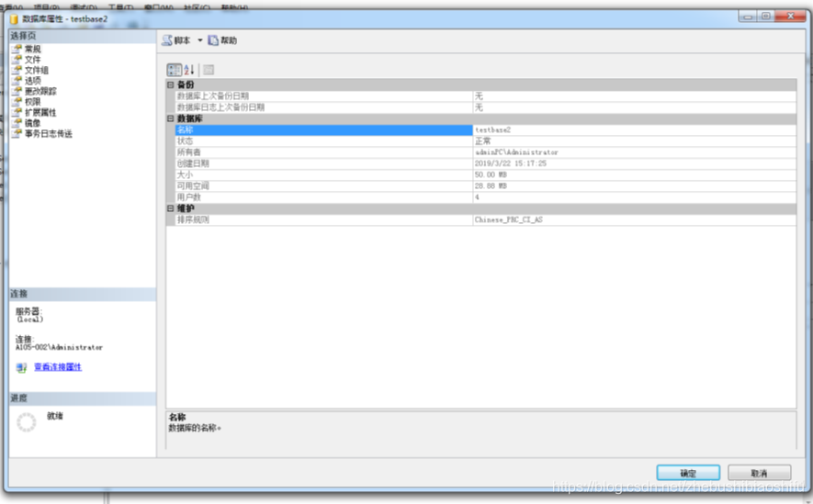813x504 pixels.
Task: Click the 确定 button
Action: 688,473
